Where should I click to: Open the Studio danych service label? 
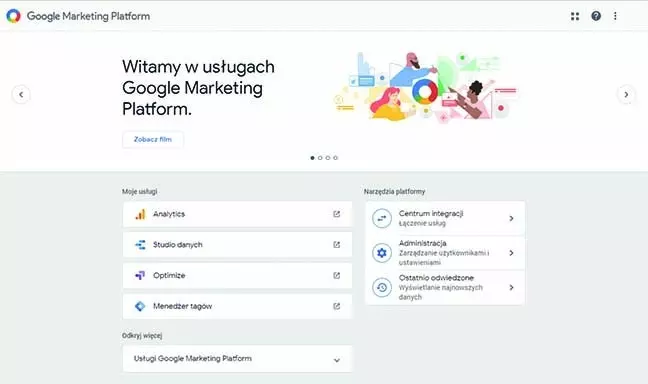pyautogui.click(x=178, y=245)
